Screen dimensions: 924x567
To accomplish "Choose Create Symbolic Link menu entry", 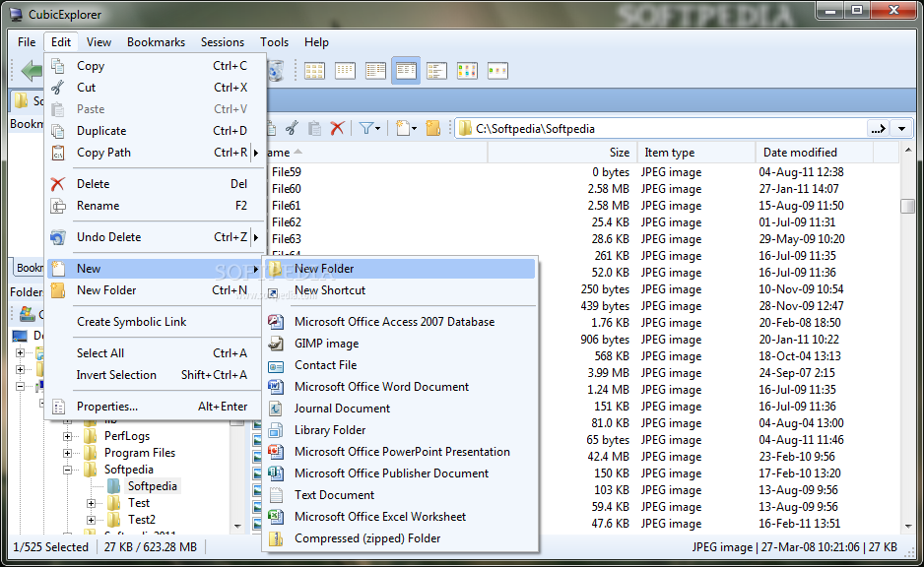I will tap(155, 322).
